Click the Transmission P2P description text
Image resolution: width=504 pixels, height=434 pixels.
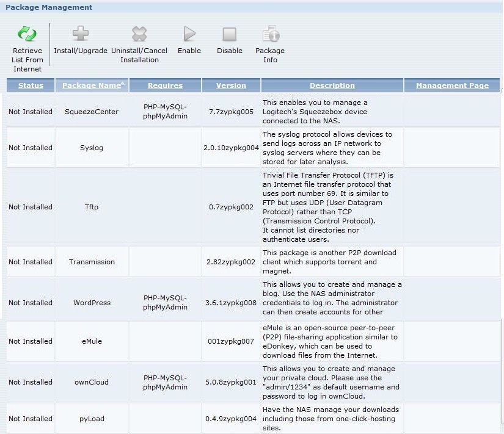pos(329,262)
